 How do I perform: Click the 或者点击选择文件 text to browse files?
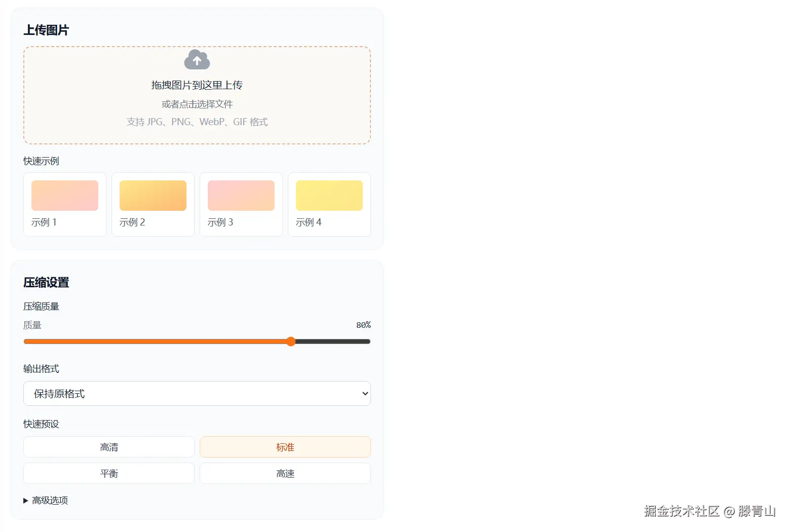pyautogui.click(x=197, y=104)
